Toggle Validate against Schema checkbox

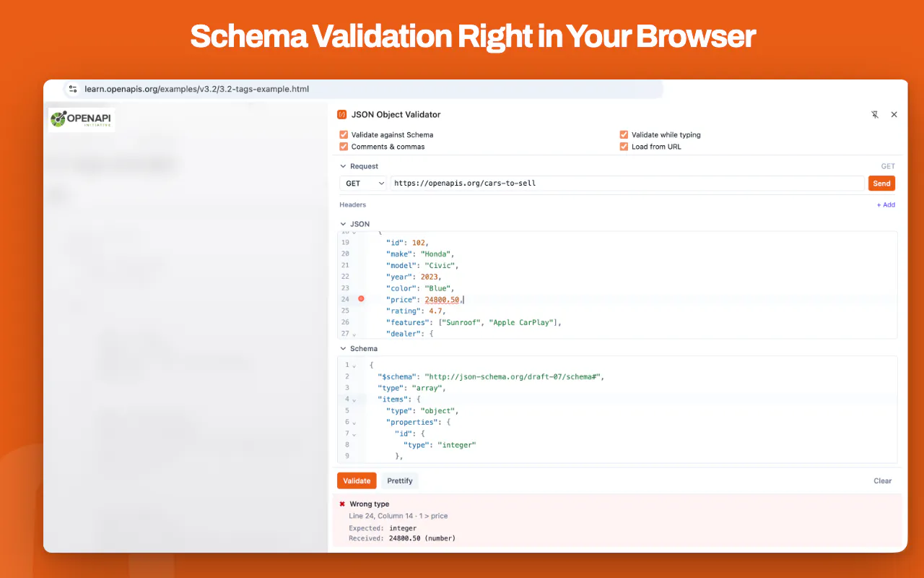pyautogui.click(x=344, y=134)
